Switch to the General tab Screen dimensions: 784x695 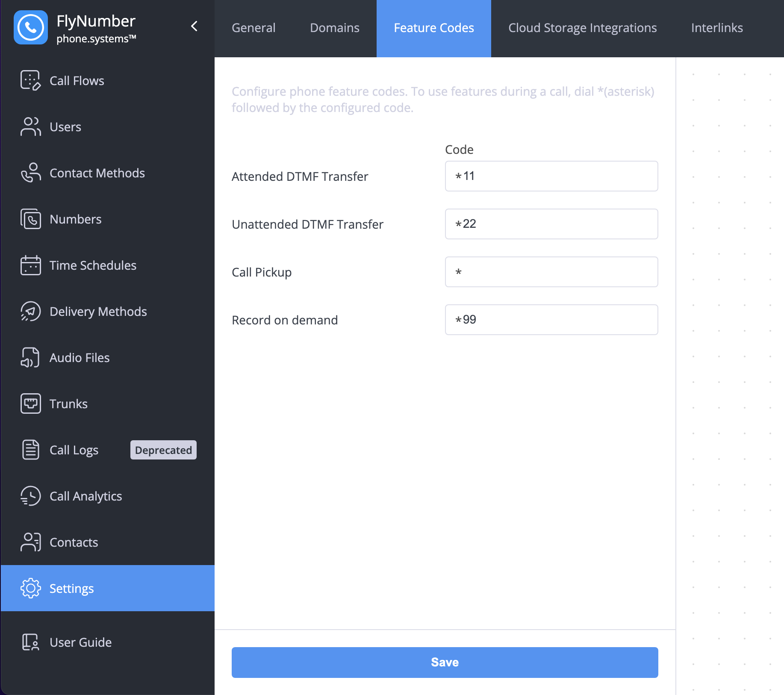coord(253,28)
